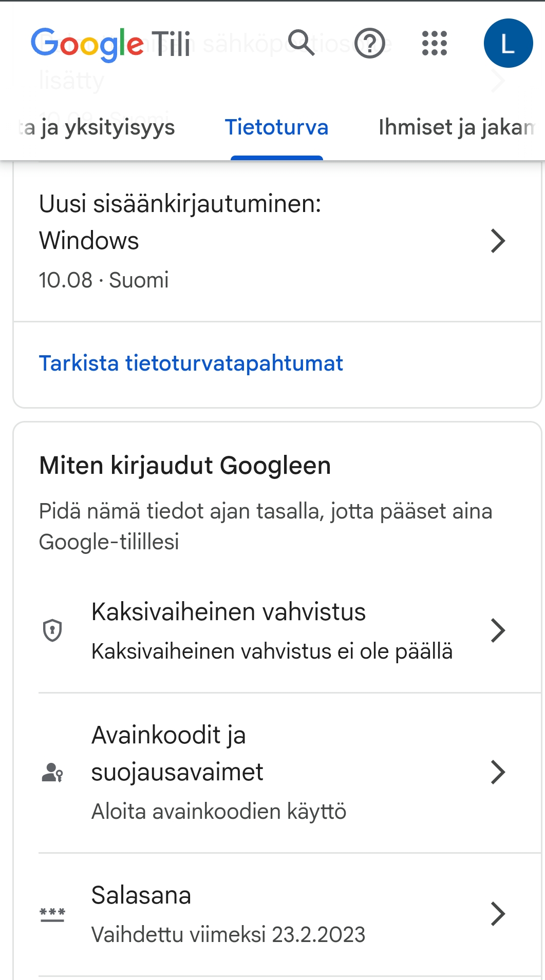Screen dimensions: 545x980
Task: Expand the Windows sign-in entry chevron
Action: [x=498, y=241]
